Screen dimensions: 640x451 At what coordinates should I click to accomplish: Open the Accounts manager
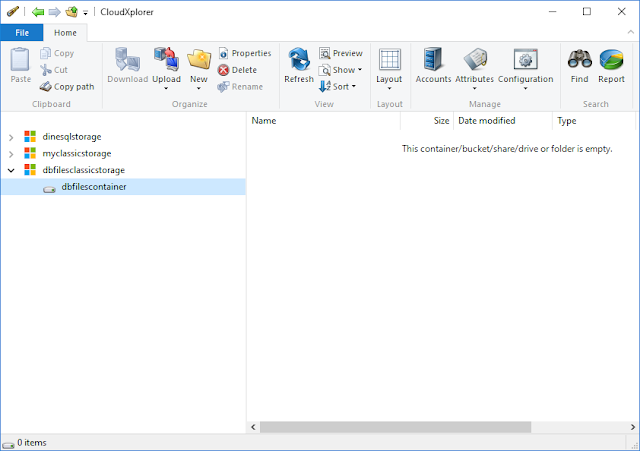[x=433, y=65]
